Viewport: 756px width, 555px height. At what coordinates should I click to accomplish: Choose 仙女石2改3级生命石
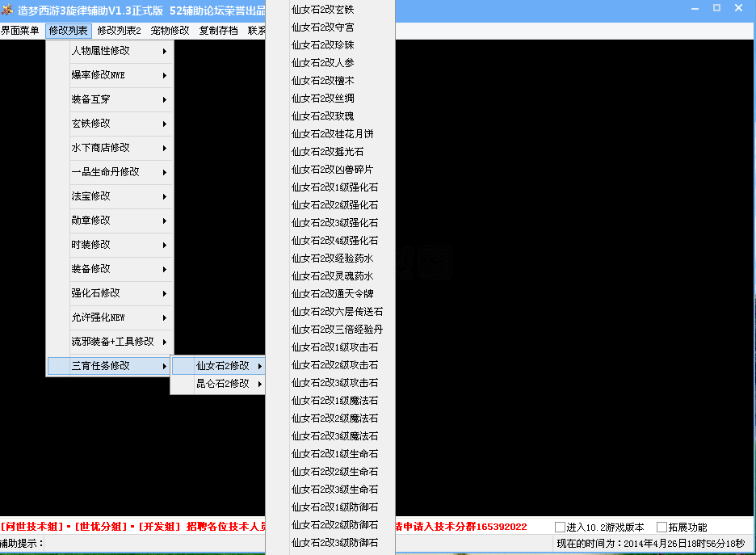pos(330,490)
